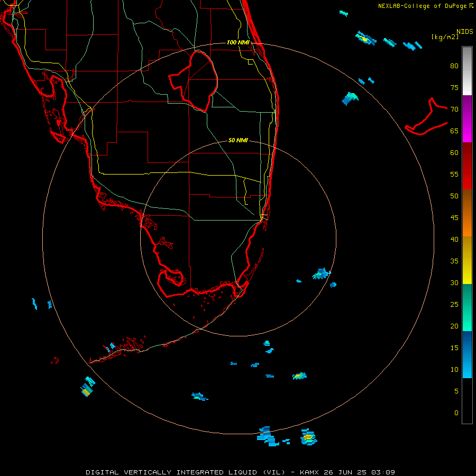The image size is (476, 476).
Task: Click the Bahamas island outline east of Florida
Action: coord(426,117)
